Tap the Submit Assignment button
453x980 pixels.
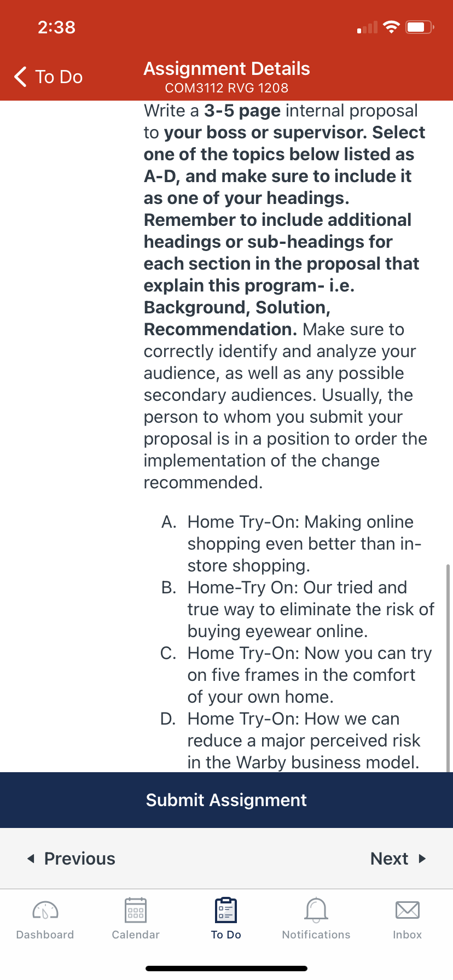pos(226,800)
